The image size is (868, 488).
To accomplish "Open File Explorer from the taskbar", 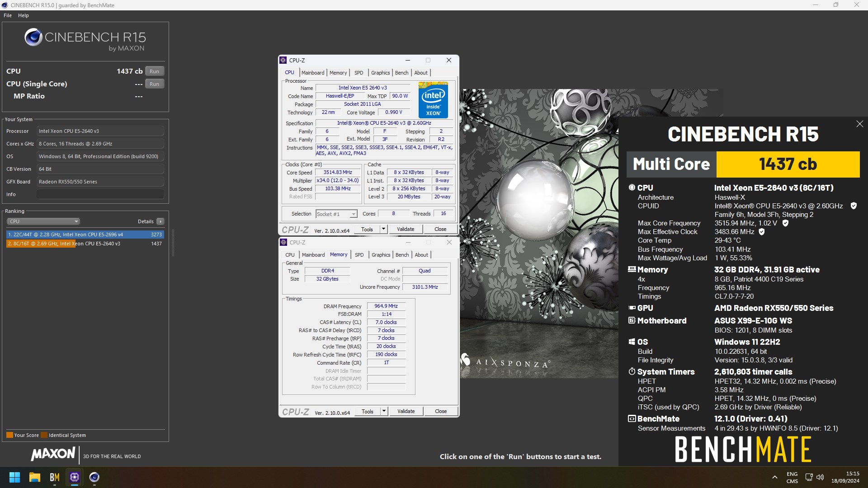I will (x=35, y=477).
